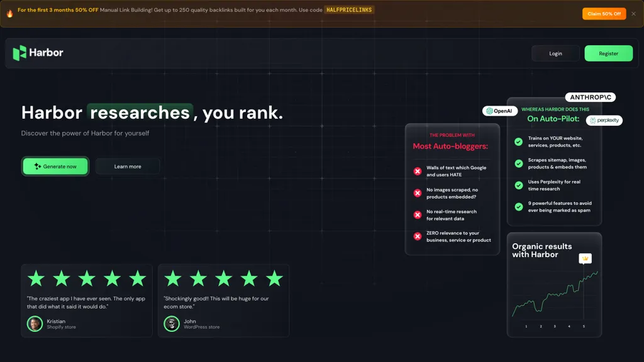Open the Login page
Viewport: 644px width, 362px height.
tap(555, 53)
